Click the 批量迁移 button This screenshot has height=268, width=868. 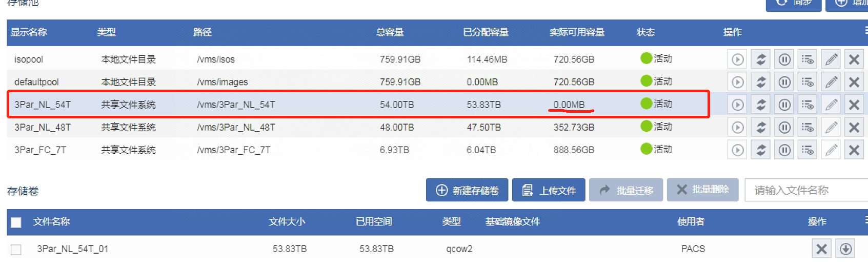(x=625, y=190)
